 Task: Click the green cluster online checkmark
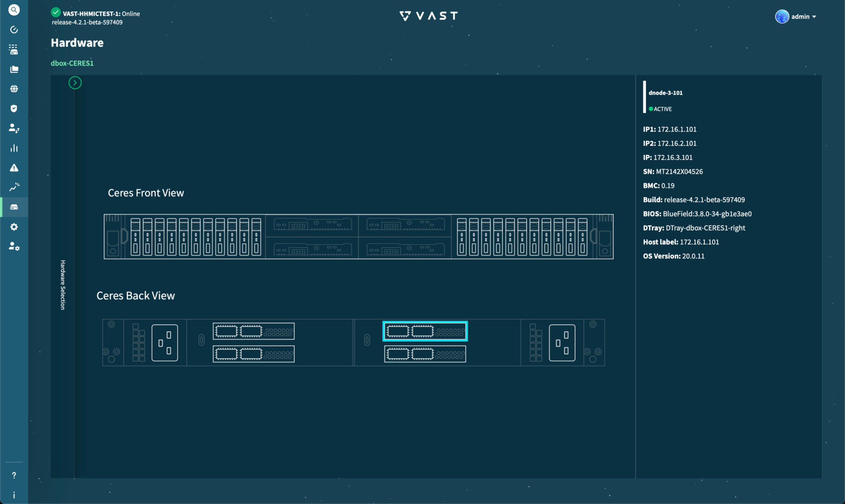[56, 13]
